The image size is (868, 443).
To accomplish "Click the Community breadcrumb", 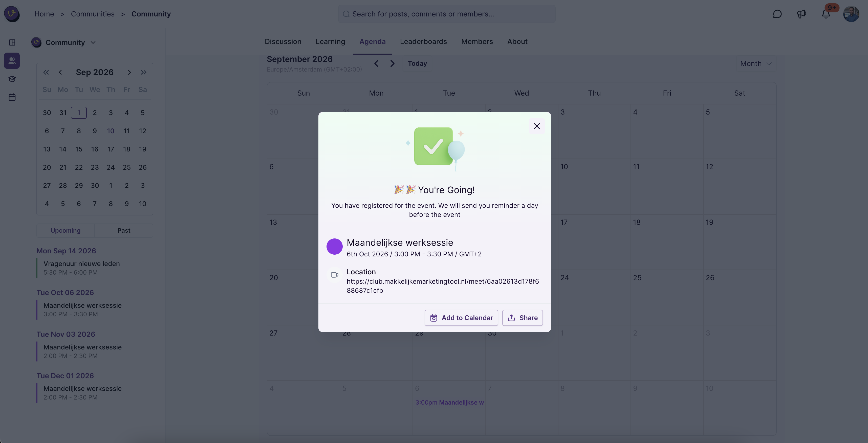I will tap(151, 14).
